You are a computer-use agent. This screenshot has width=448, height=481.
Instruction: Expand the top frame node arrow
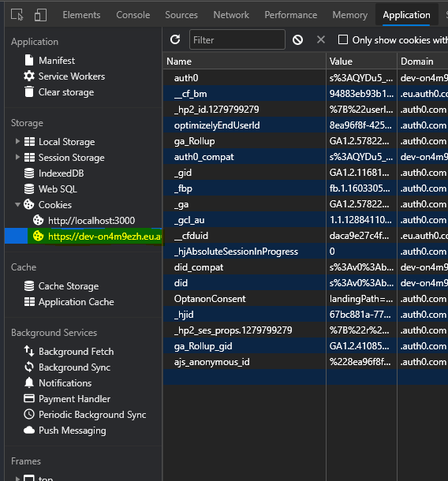tap(17, 478)
